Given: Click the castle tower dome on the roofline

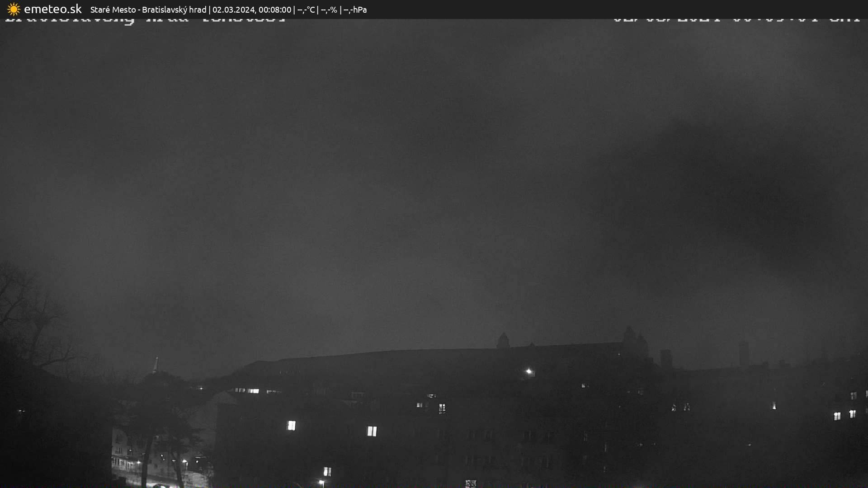Looking at the screenshot, I should point(503,340).
